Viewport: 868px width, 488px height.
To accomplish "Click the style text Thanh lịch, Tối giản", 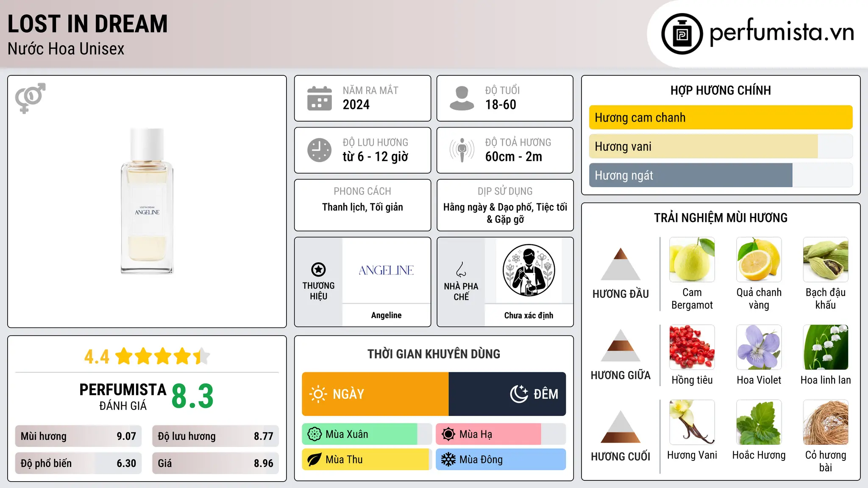I will point(362,207).
